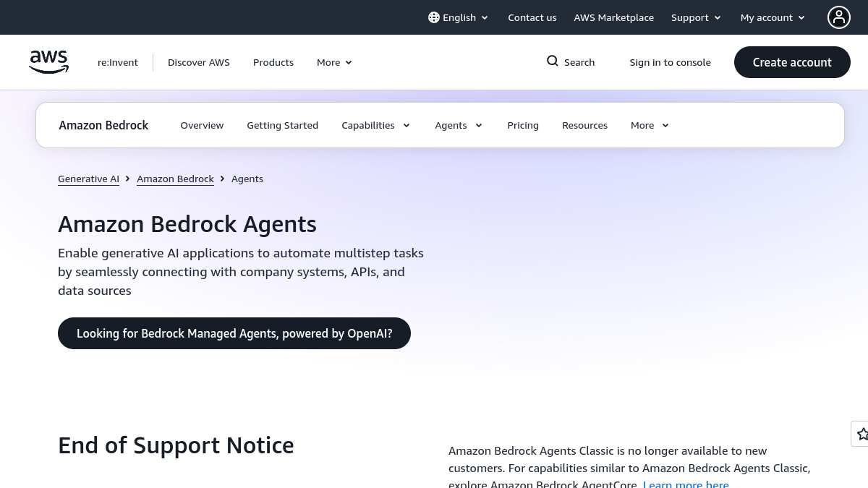This screenshot has height=488, width=868.
Task: Select the Overview tab
Action: point(202,125)
